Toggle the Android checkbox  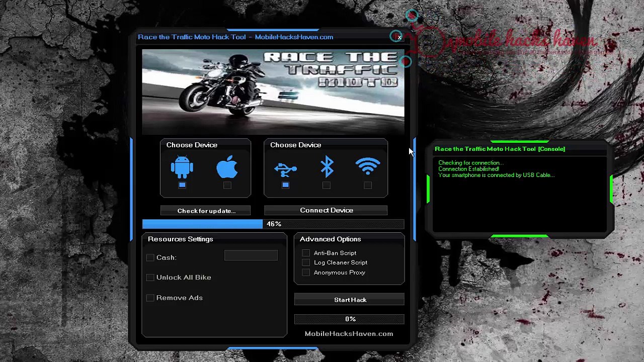tap(182, 185)
